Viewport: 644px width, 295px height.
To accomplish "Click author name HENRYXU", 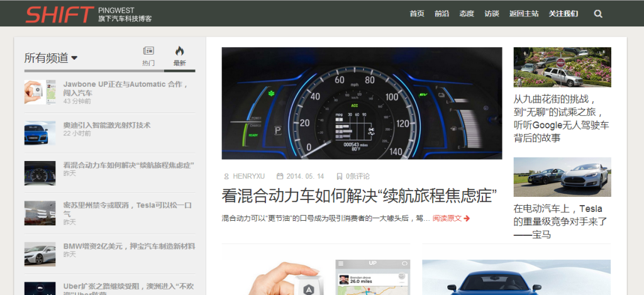I will click(249, 176).
